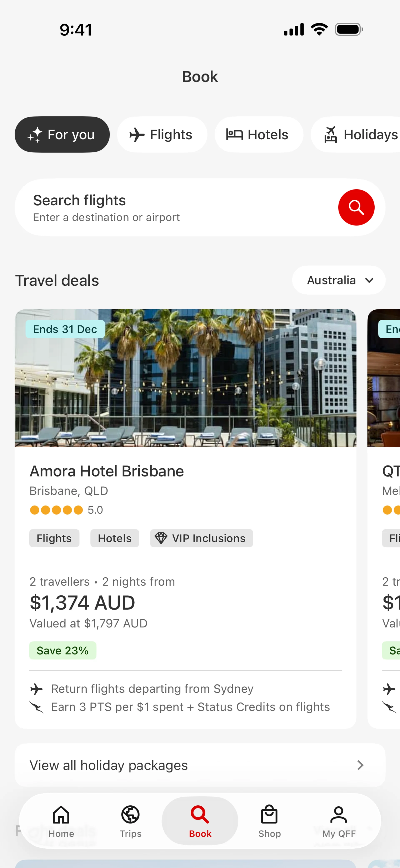The width and height of the screenshot is (400, 868).
Task: Switch to the Hotels filter chip
Action: 259,134
